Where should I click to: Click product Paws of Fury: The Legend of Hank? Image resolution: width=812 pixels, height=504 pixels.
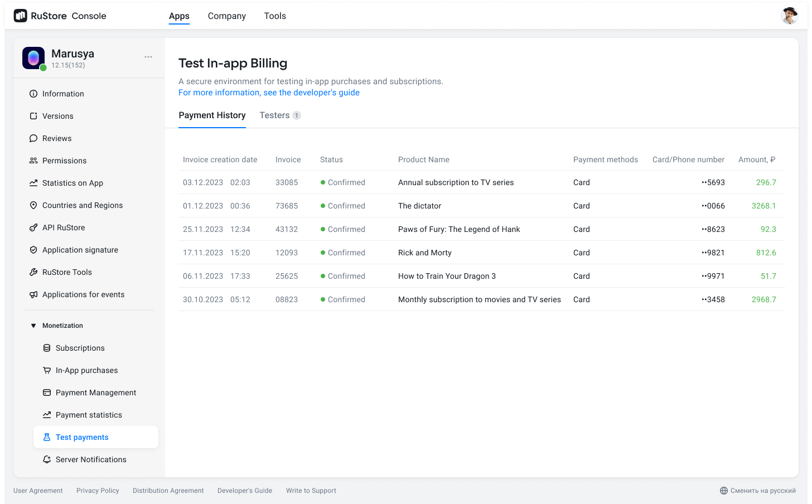459,229
